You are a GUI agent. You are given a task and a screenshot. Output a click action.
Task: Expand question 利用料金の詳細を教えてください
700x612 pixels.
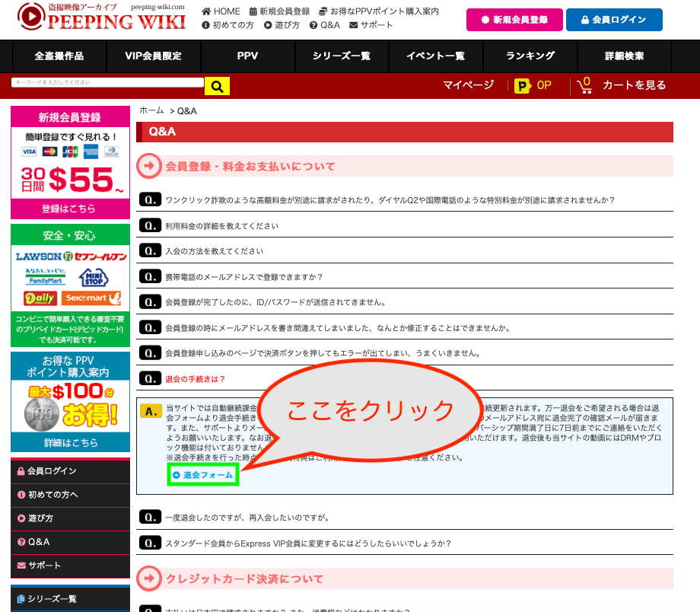pyautogui.click(x=221, y=226)
